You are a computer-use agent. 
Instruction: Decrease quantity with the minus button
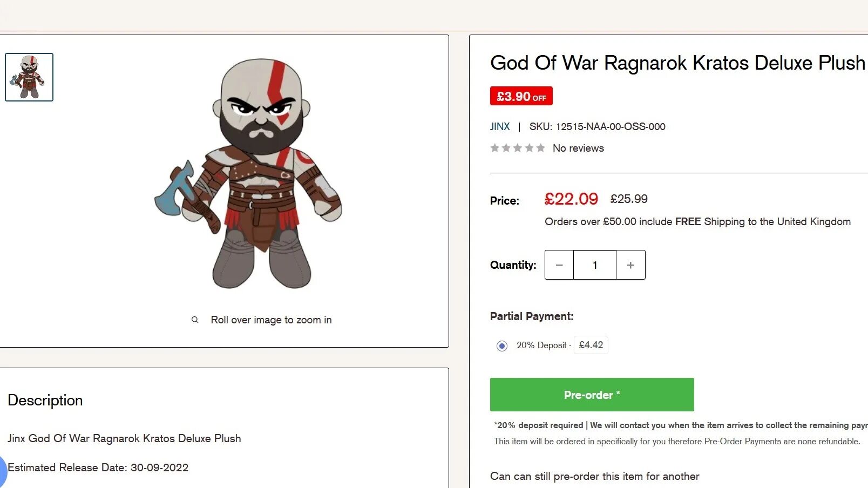[559, 265]
